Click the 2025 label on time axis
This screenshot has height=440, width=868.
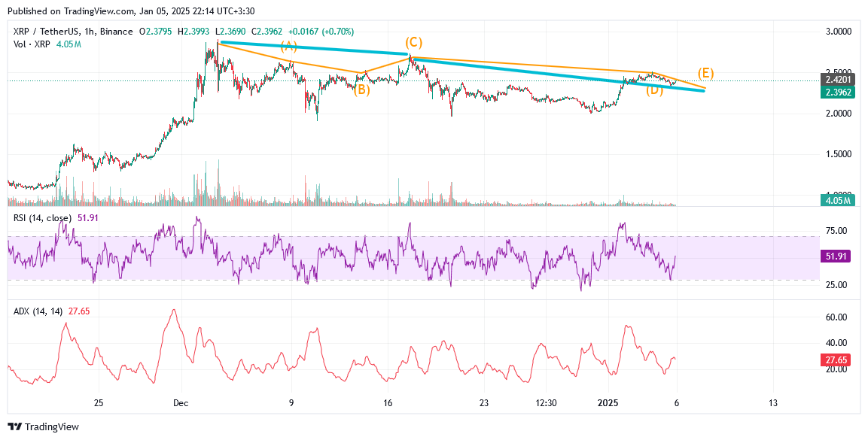click(x=607, y=402)
